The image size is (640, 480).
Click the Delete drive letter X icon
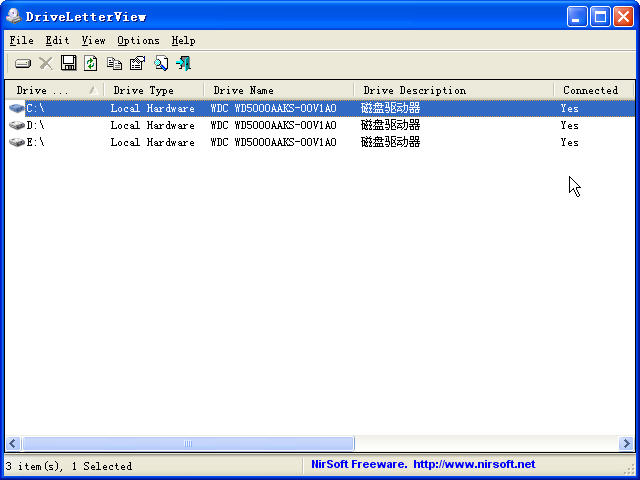tap(45, 63)
